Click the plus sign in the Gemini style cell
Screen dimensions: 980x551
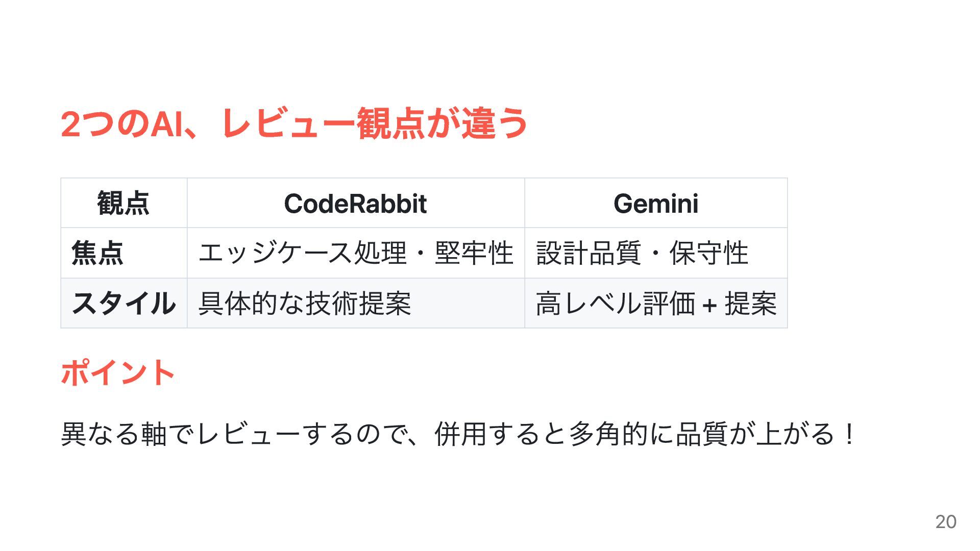pos(709,305)
